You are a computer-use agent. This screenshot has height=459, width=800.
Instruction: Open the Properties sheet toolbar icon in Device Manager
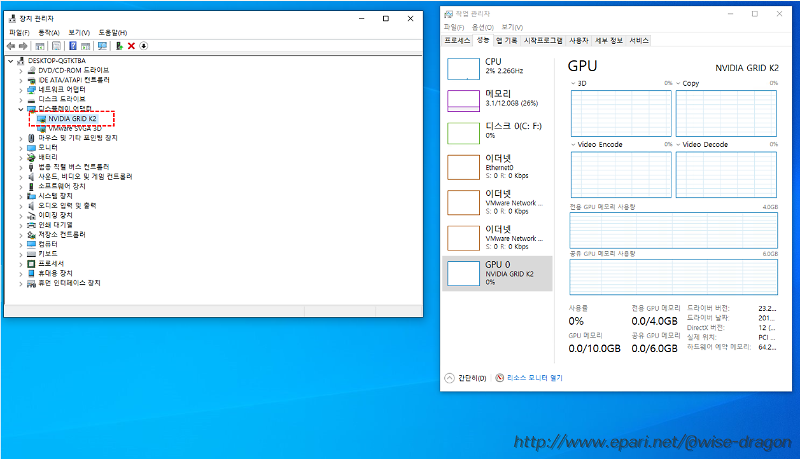pyautogui.click(x=57, y=46)
